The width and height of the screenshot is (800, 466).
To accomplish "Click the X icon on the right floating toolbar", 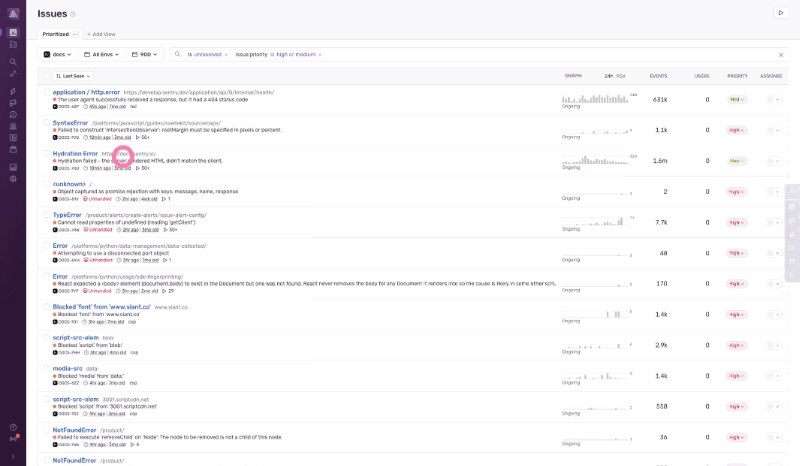I will [792, 192].
